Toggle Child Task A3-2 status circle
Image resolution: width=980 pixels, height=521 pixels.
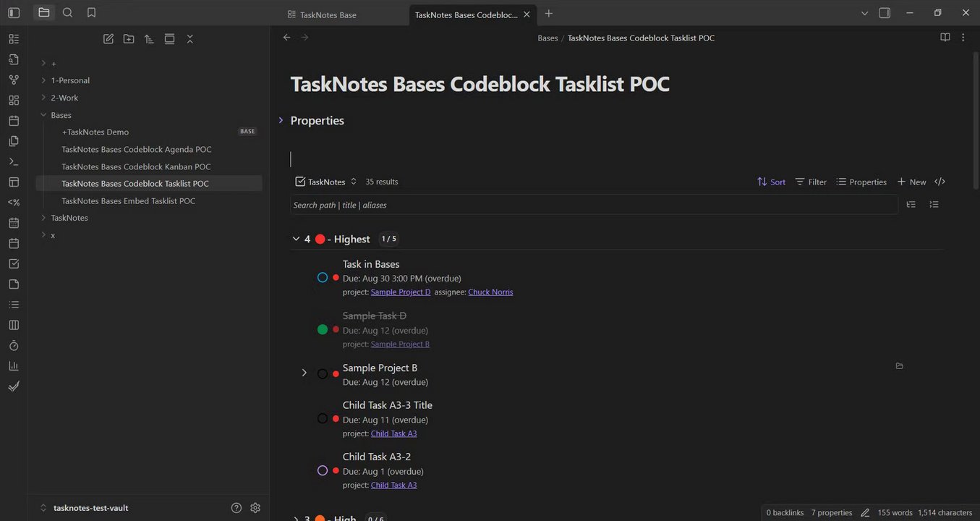pos(323,471)
